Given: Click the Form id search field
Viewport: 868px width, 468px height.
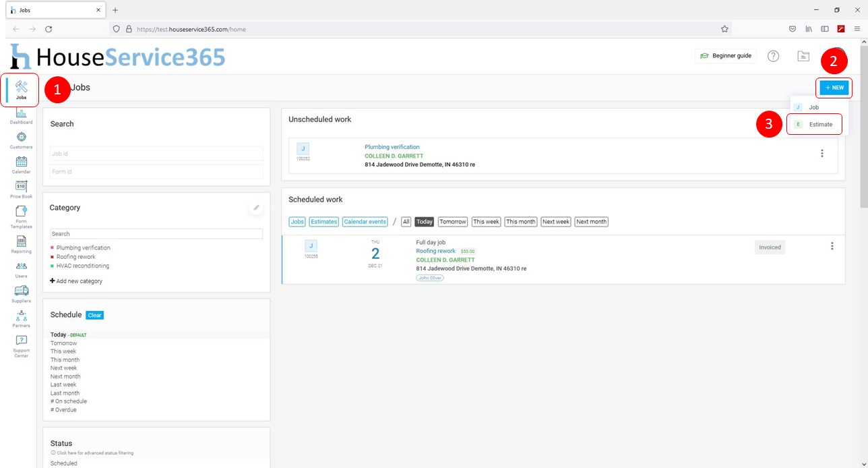Looking at the screenshot, I should click(x=156, y=171).
